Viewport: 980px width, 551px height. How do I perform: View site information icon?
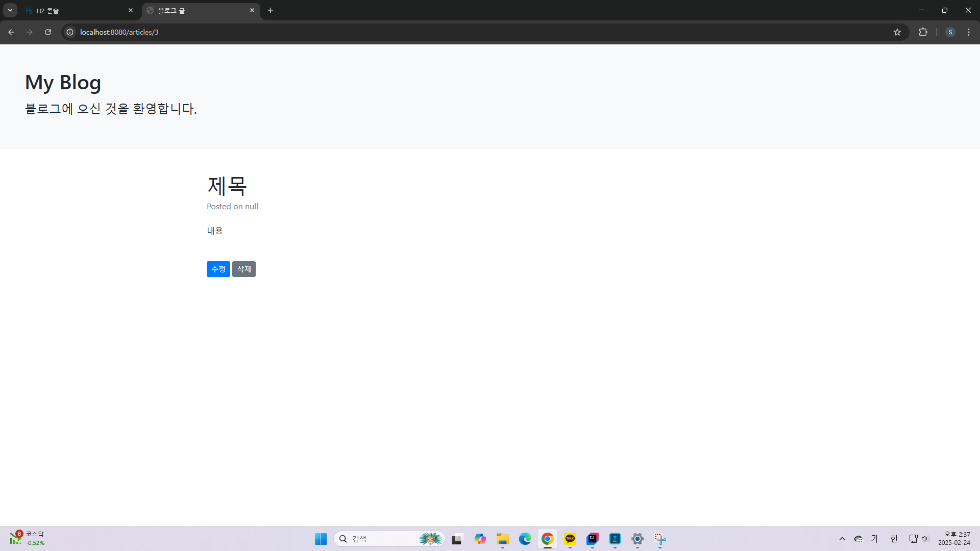pyautogui.click(x=70, y=32)
